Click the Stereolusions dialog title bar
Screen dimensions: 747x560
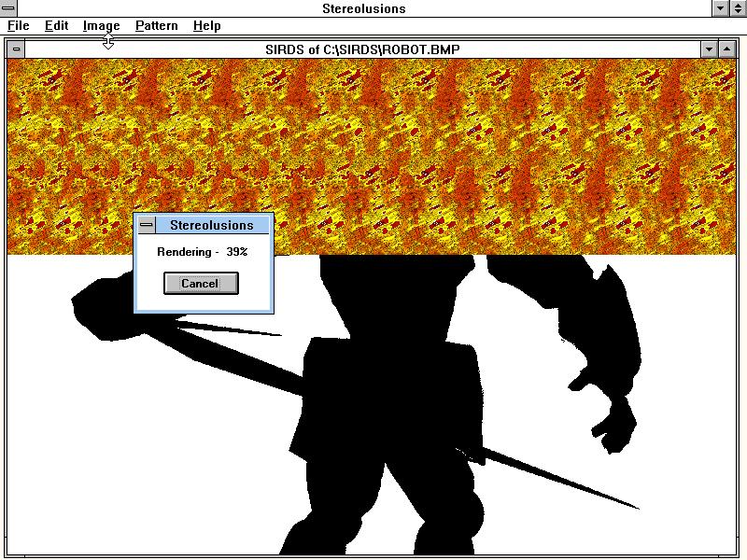pos(212,225)
